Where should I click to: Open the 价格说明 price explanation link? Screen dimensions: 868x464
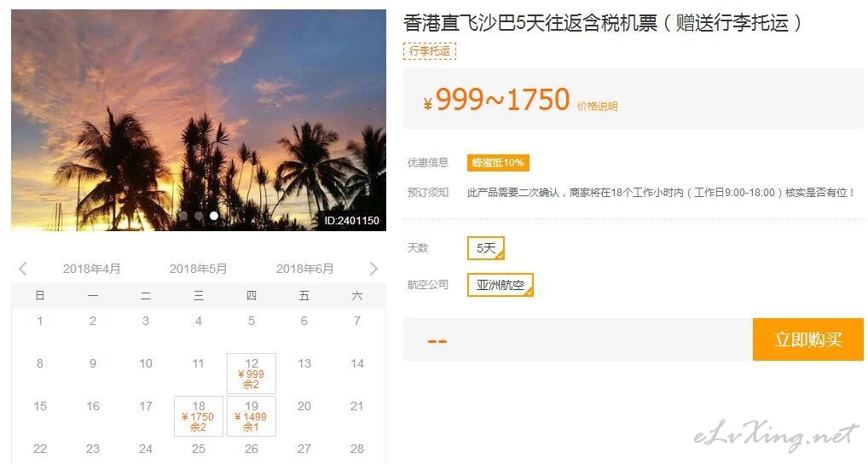point(598,107)
